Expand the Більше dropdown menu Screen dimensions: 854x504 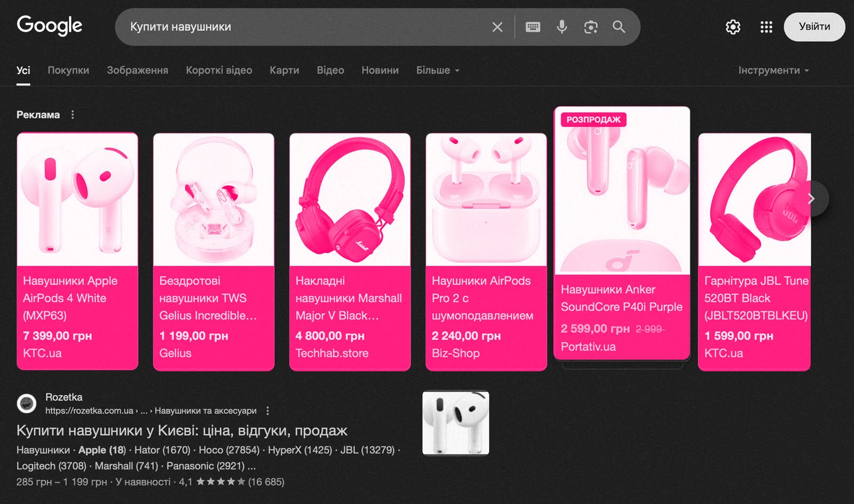click(438, 70)
